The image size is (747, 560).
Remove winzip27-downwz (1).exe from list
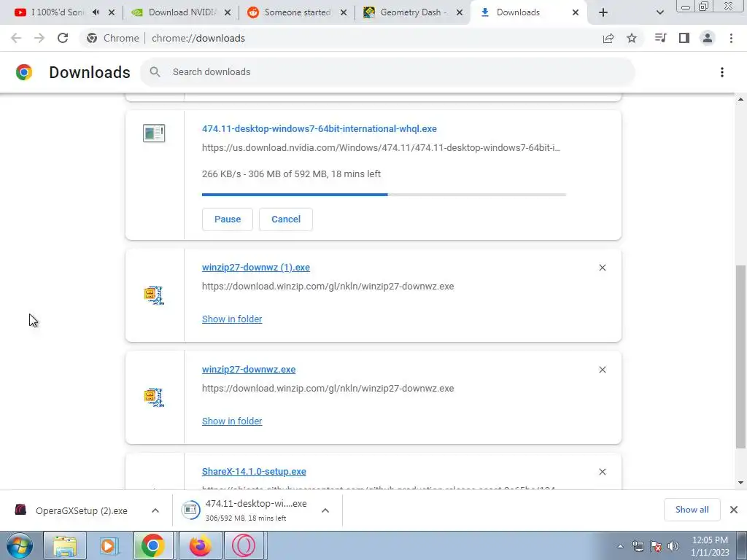(x=602, y=268)
